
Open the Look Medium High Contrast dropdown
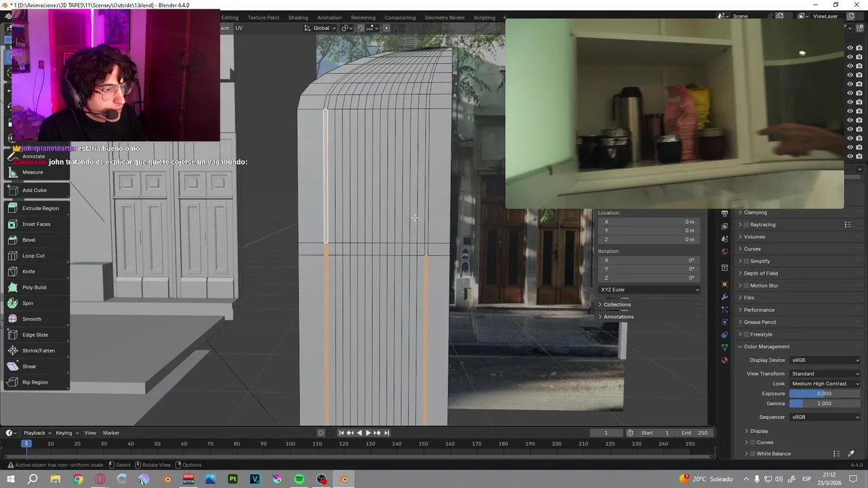click(825, 384)
